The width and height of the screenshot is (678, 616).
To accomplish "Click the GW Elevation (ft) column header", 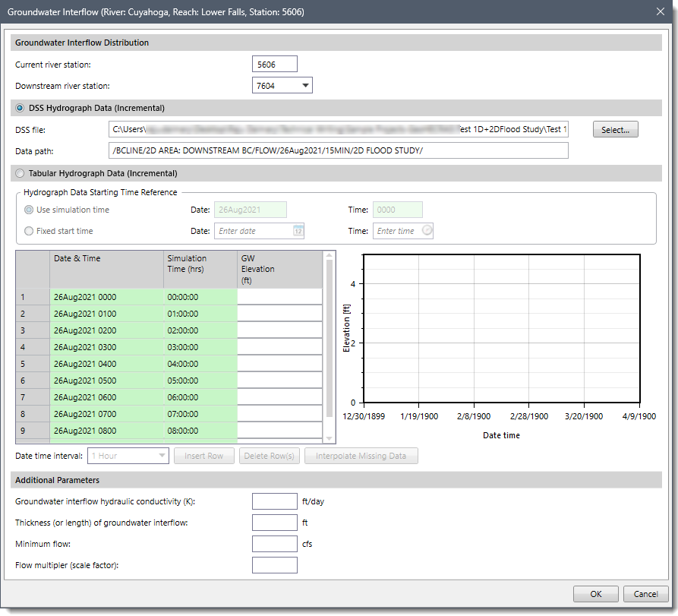I will 279,270.
